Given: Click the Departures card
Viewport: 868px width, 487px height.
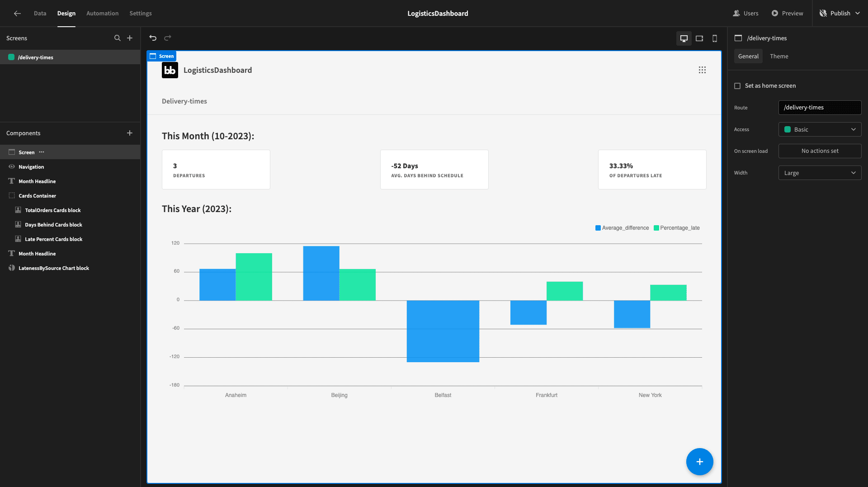Looking at the screenshot, I should 216,170.
